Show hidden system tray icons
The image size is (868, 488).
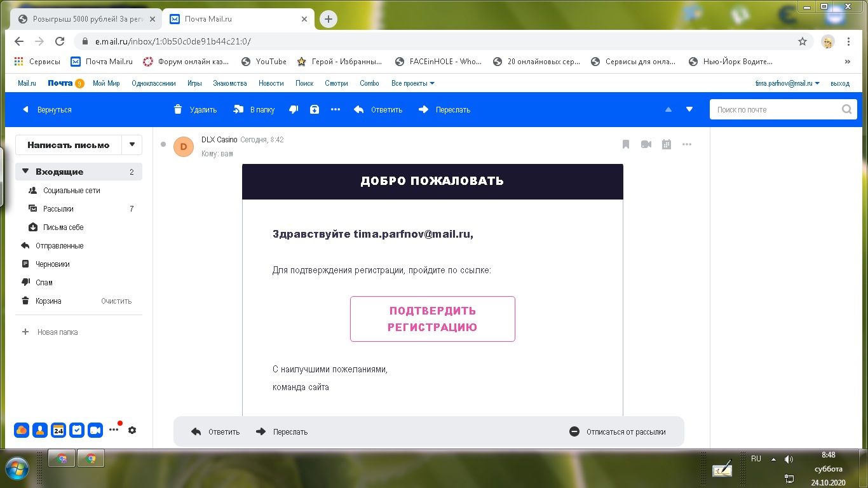coord(773,459)
